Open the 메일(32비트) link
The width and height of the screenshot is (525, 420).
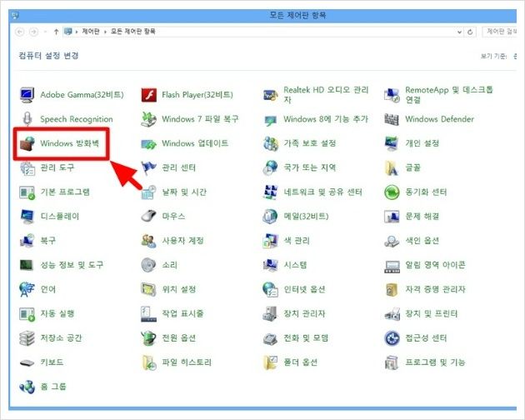click(x=306, y=217)
